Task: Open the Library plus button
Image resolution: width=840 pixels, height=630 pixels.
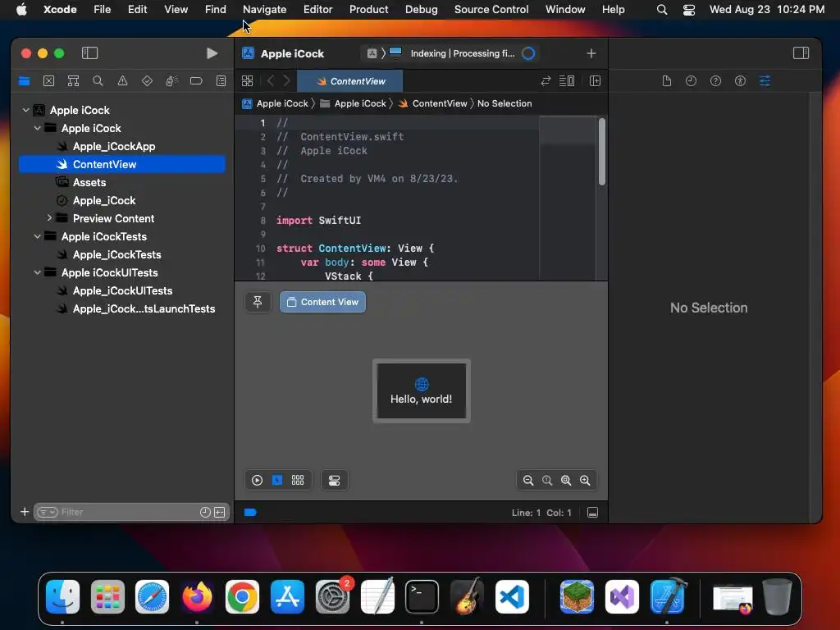Action: (591, 53)
